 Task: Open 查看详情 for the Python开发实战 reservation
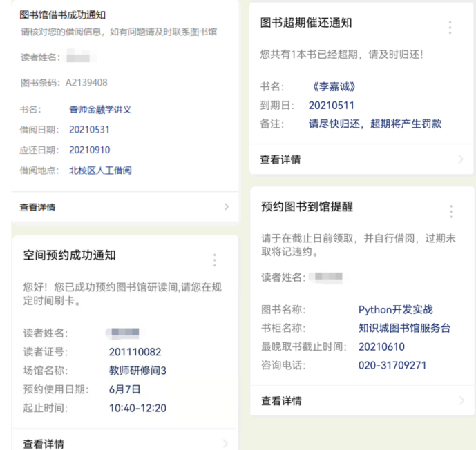pos(281,400)
